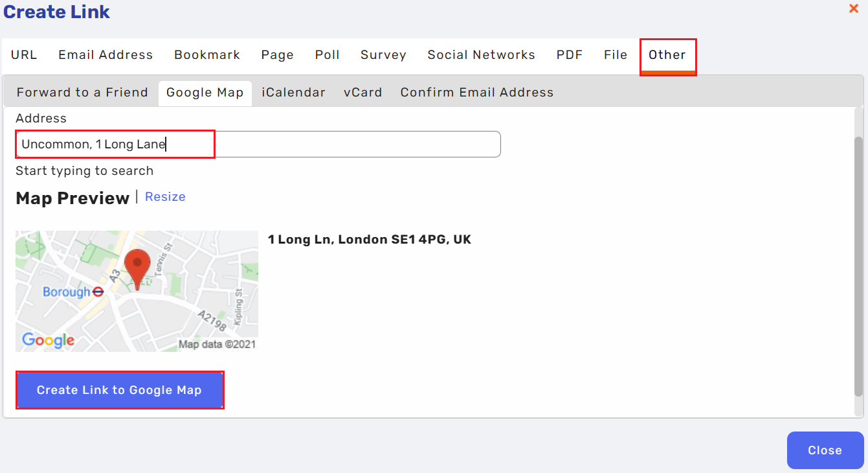868x473 pixels.
Task: Click the red location pin on the map
Action: (x=137, y=268)
